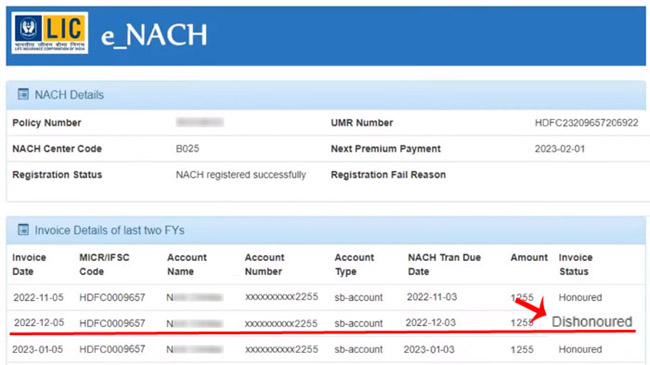The image size is (650, 365).
Task: Click account name in 2022-11-05 row
Action: pyautogui.click(x=195, y=297)
